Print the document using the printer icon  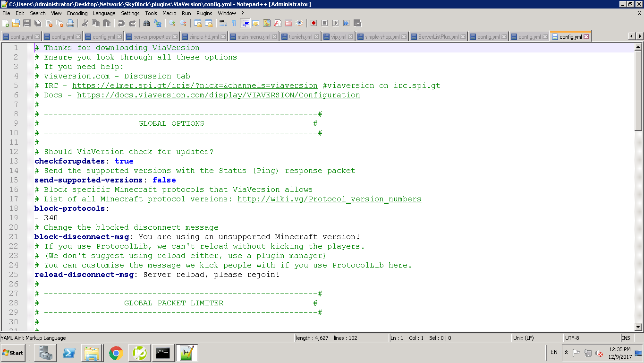[70, 23]
